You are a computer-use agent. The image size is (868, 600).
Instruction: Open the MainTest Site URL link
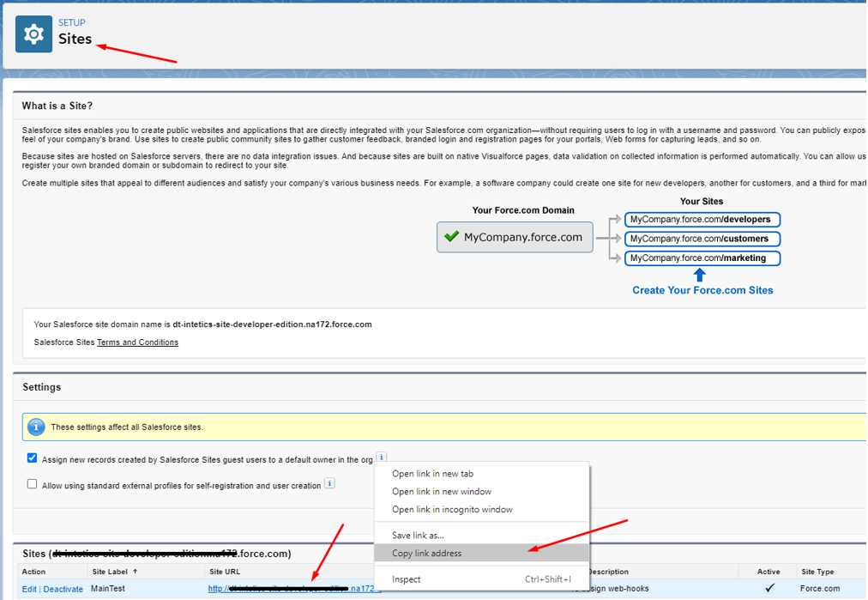[x=294, y=588]
